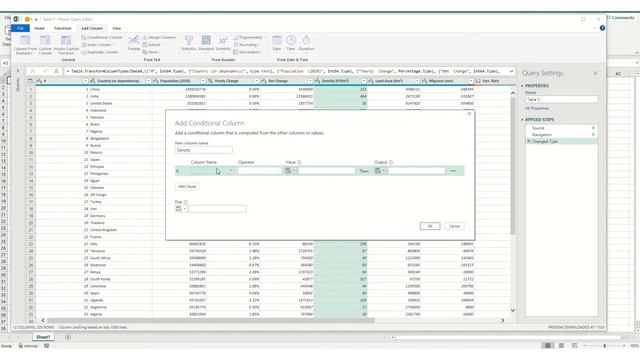This screenshot has height=360, width=640.
Task: Switch to the View tab
Action: coord(117,28)
